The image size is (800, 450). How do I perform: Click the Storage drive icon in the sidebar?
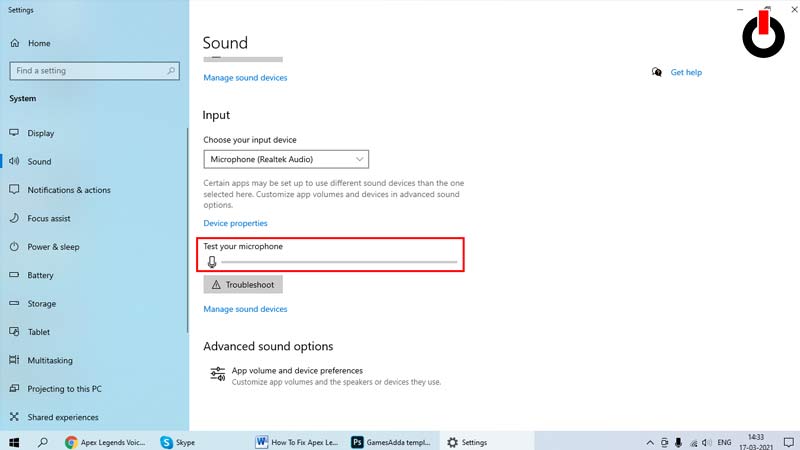point(14,303)
